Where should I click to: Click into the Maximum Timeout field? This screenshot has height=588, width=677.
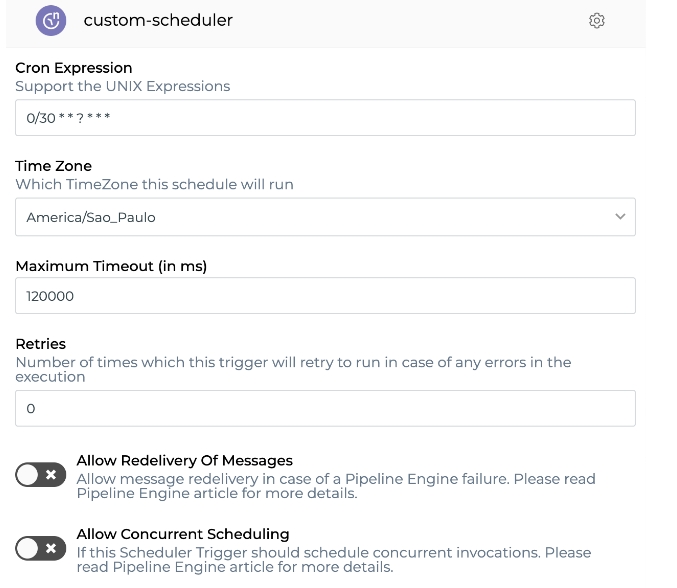point(325,296)
